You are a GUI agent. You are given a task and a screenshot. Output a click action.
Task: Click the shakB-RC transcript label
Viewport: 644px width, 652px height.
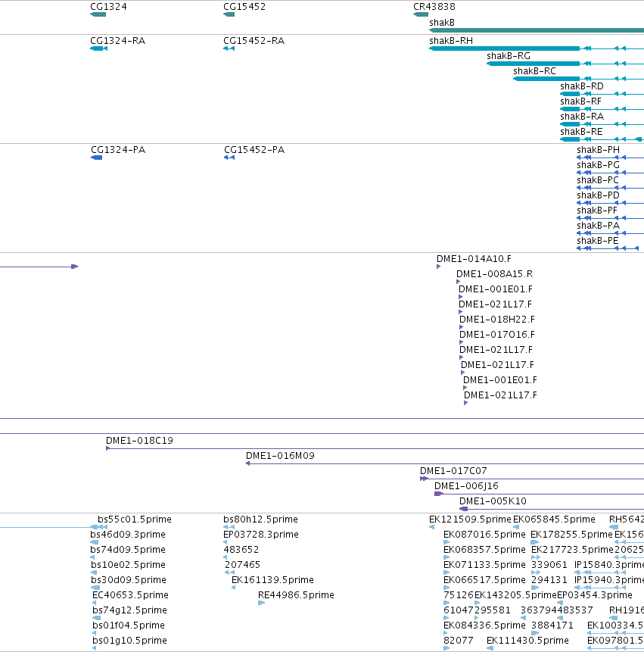[534, 71]
